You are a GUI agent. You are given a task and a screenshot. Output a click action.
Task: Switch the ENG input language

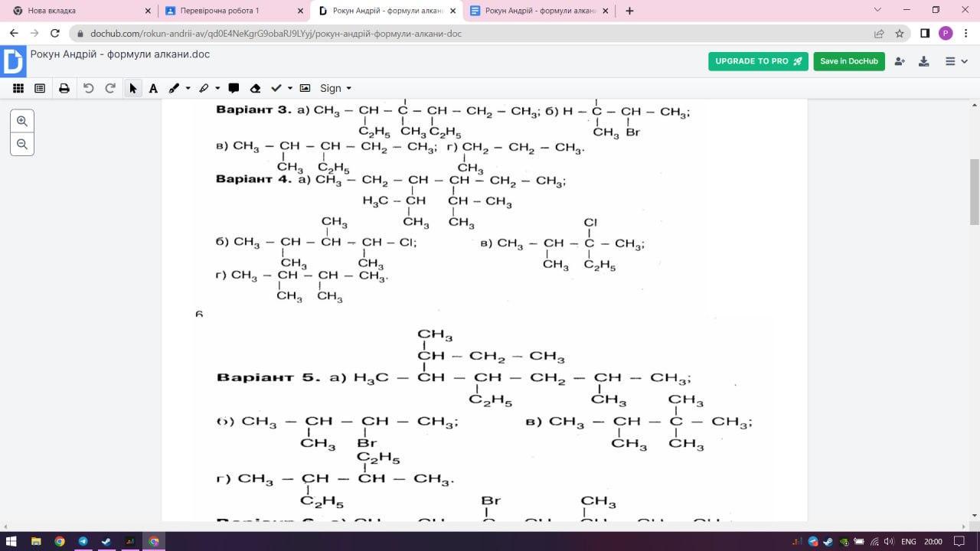click(x=908, y=542)
